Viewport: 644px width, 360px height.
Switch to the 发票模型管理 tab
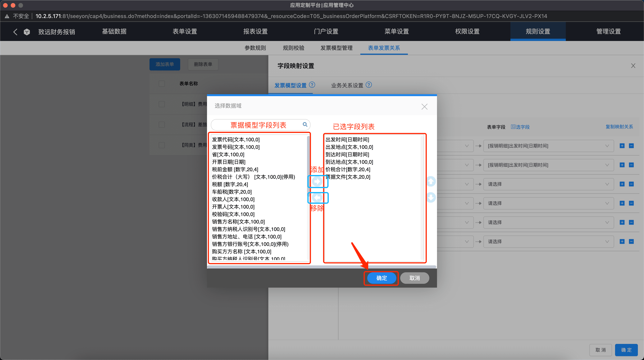click(x=337, y=48)
